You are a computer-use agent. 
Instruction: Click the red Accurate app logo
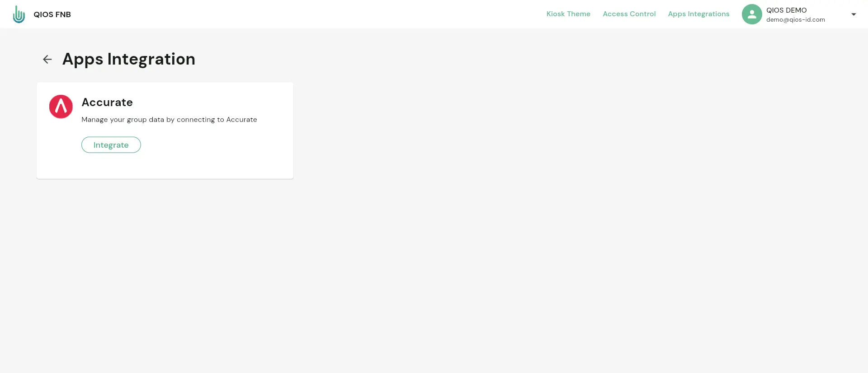coord(61,107)
